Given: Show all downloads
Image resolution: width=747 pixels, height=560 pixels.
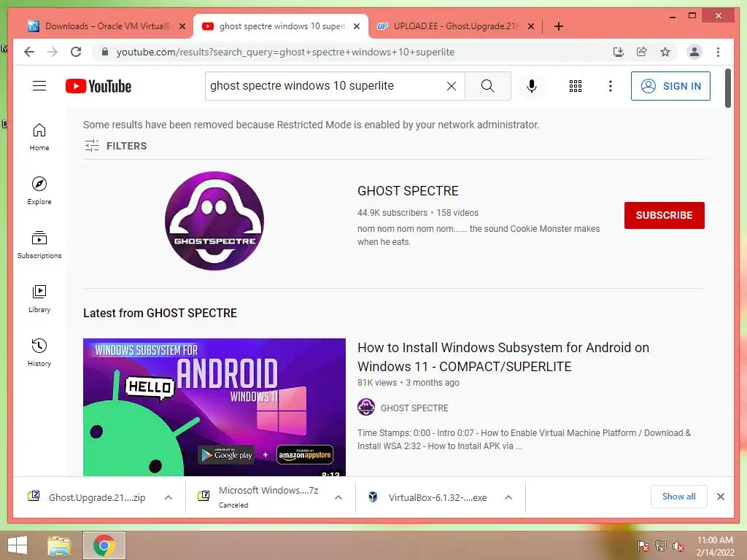Looking at the screenshot, I should click(678, 497).
